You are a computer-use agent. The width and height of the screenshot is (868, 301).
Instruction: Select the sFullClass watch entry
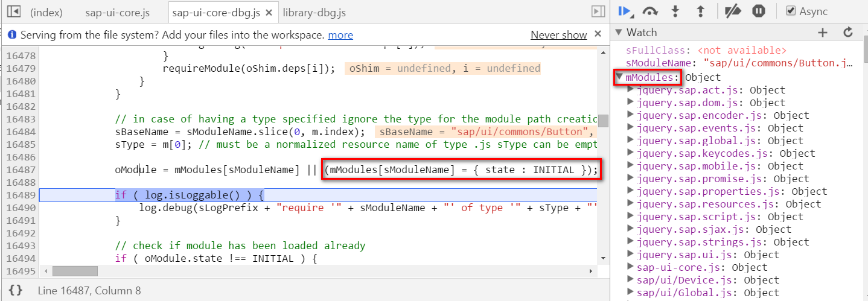706,51
